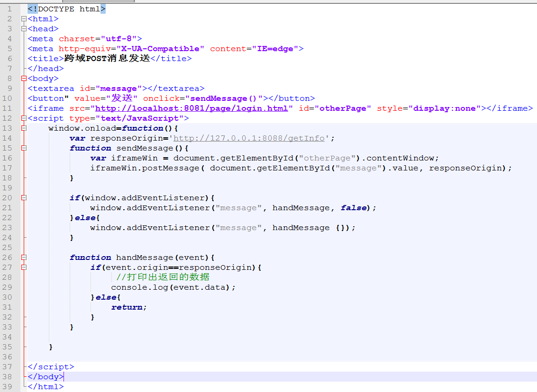
Task: Collapse the addEventListener if-block fold
Action: click(x=24, y=197)
